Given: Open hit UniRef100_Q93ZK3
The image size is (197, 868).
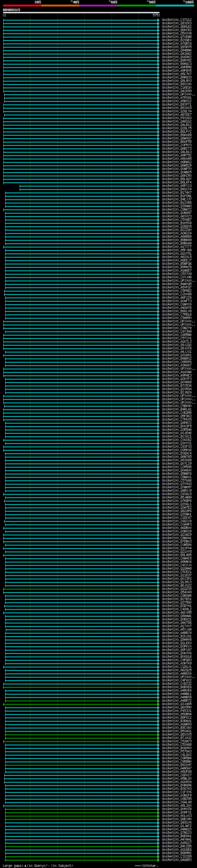Looking at the screenshot, I should 177,23.
